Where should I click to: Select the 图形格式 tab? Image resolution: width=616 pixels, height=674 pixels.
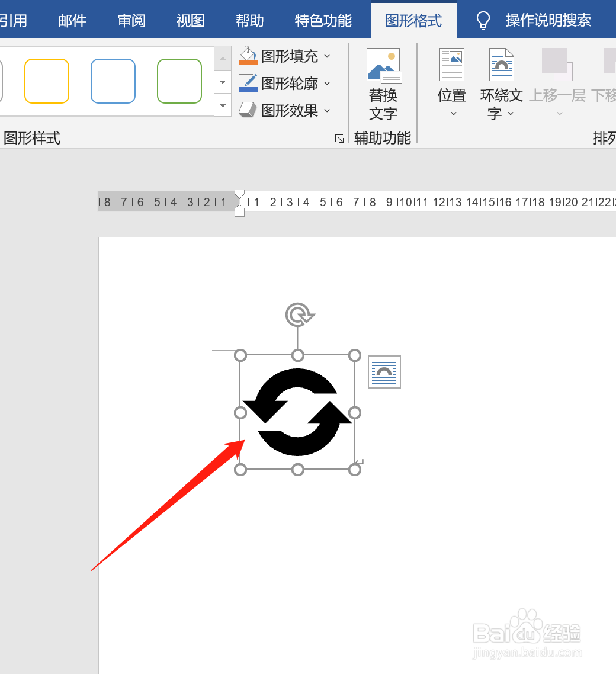click(413, 20)
